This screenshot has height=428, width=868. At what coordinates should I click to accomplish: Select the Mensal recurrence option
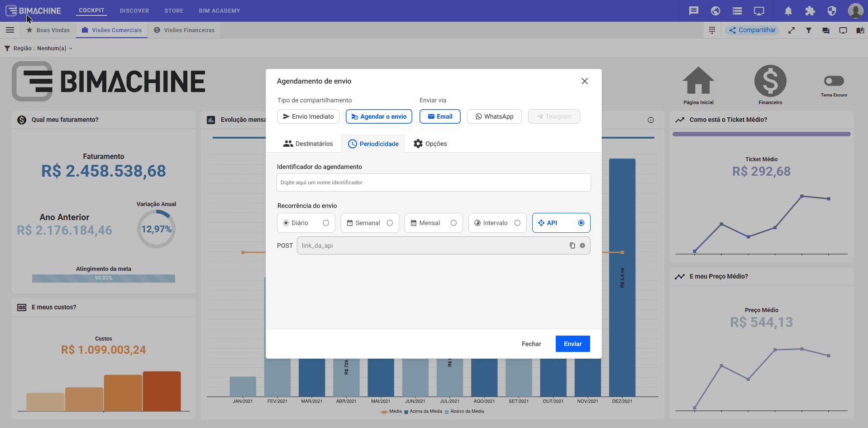[x=434, y=223]
